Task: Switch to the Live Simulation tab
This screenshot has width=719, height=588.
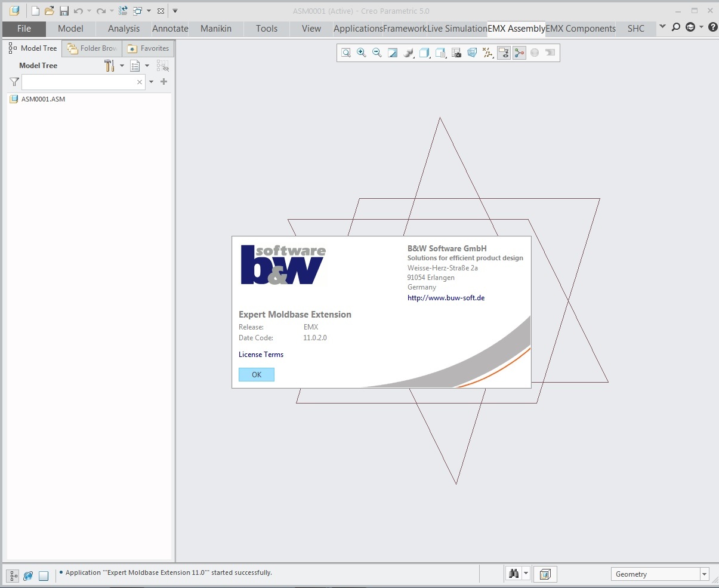Action: tap(457, 29)
